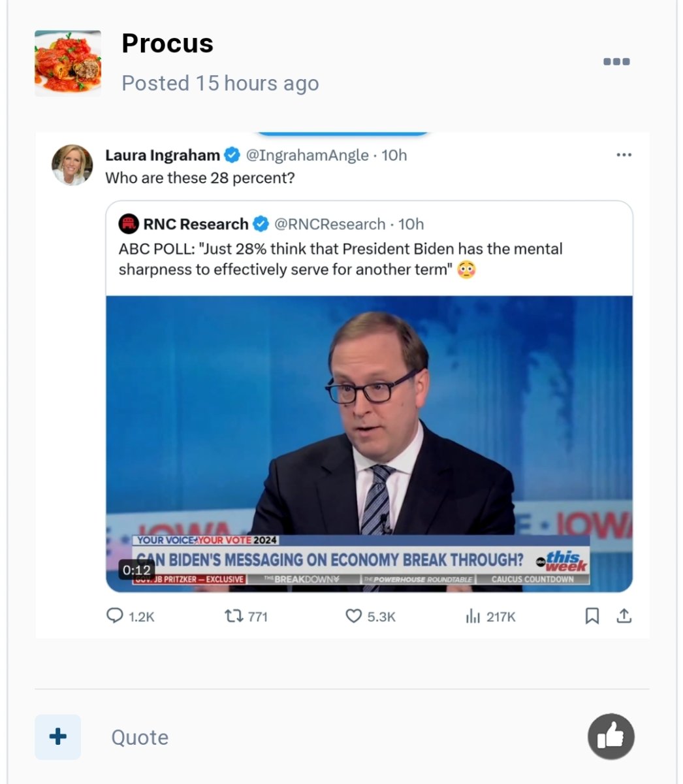The image size is (683, 784).
Task: Like the tweet with heart icon
Action: (353, 615)
